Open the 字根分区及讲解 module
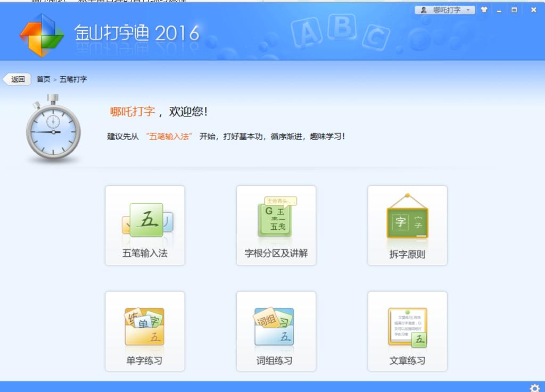This screenshot has height=392, width=545. [x=276, y=225]
